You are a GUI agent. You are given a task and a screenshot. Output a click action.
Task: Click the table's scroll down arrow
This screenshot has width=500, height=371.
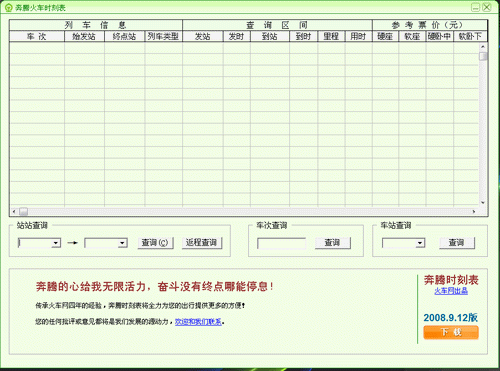tap(483, 202)
